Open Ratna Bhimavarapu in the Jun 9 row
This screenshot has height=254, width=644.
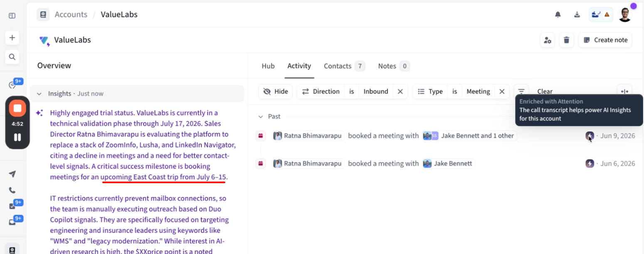(x=308, y=136)
